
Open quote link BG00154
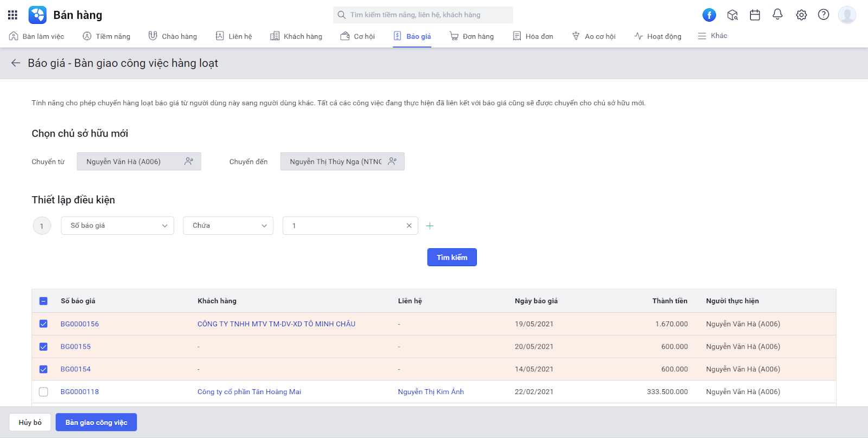(75, 370)
